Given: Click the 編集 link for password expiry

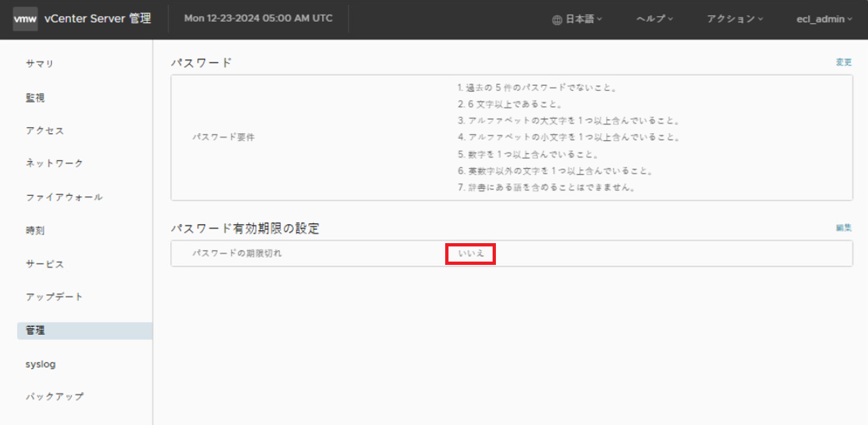Looking at the screenshot, I should click(x=844, y=227).
